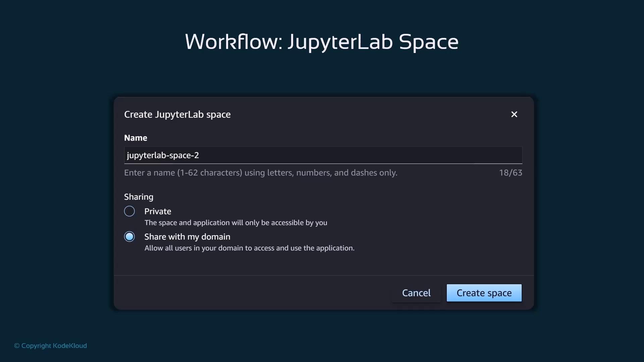Click the 'Allow all users in your domain' description
Screen dimensions: 644x362
click(x=249, y=248)
